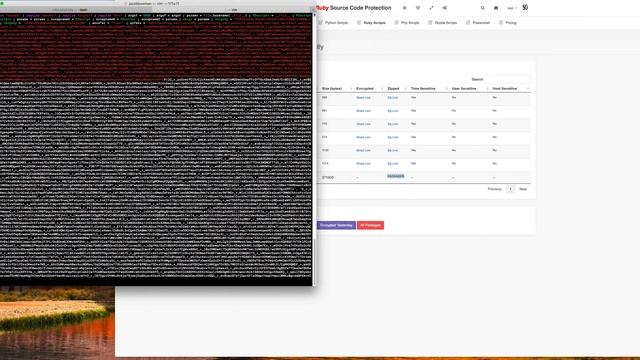This screenshot has height=360, width=640.
Task: Click the expand arrows icon in header
Action: pos(431,8)
